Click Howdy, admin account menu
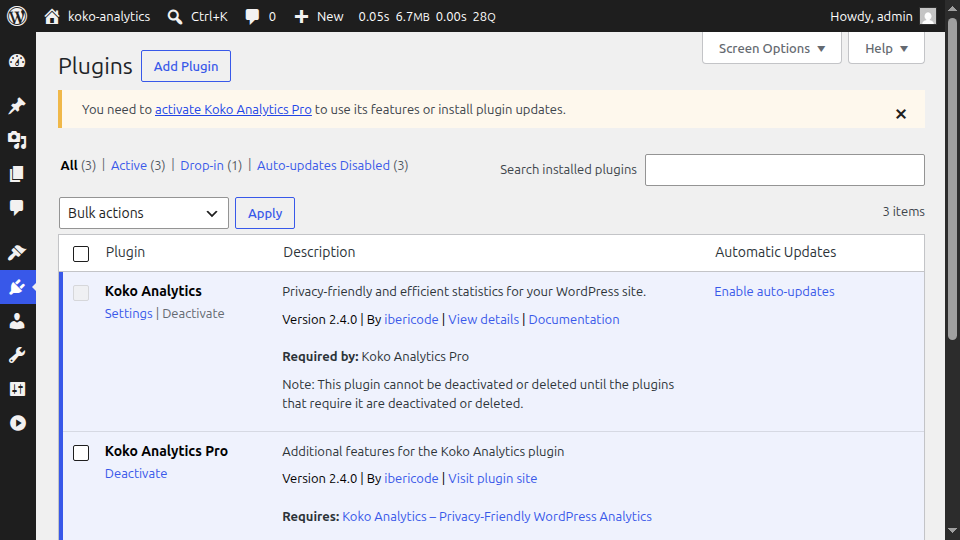The image size is (960, 540). click(882, 17)
